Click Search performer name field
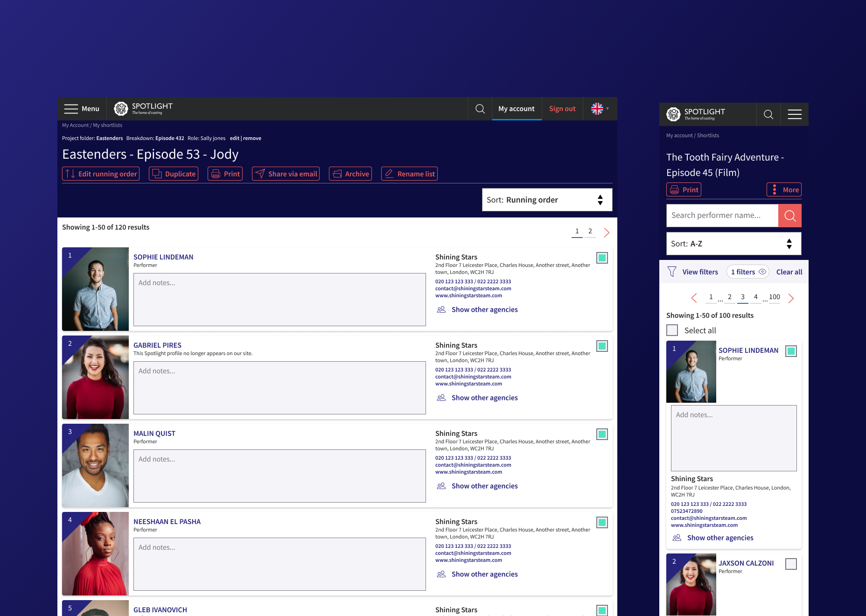This screenshot has height=616, width=866. tap(722, 216)
